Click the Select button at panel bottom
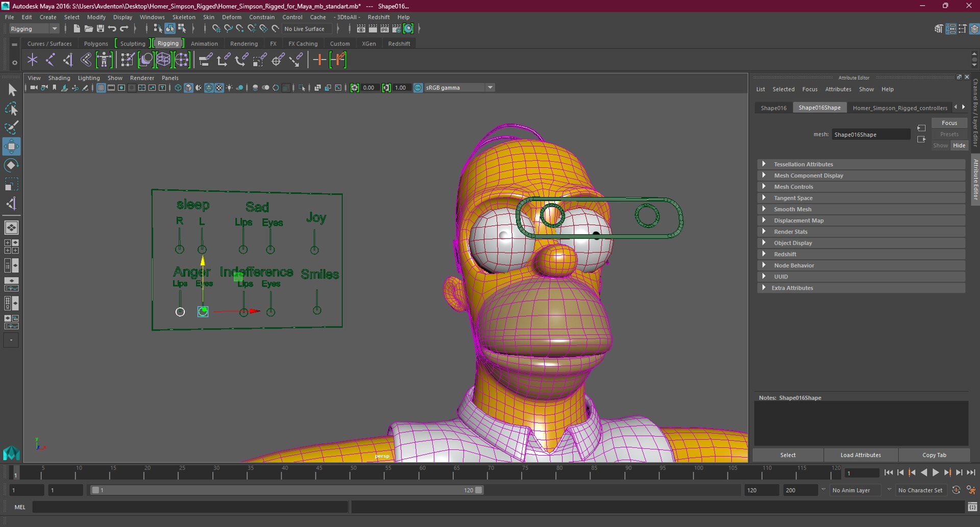980x527 pixels. coord(788,455)
